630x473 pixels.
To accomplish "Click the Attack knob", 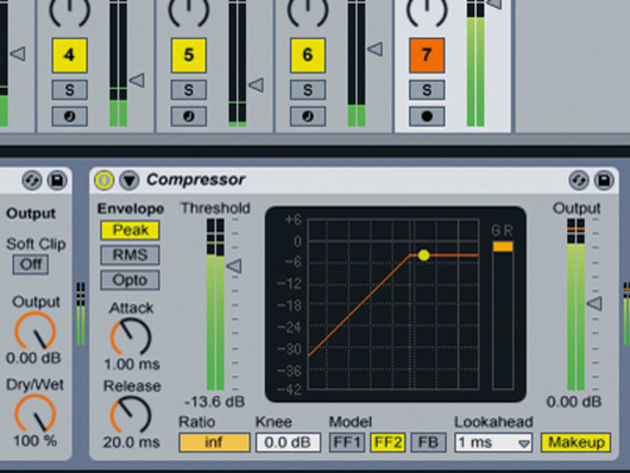I will [x=131, y=337].
